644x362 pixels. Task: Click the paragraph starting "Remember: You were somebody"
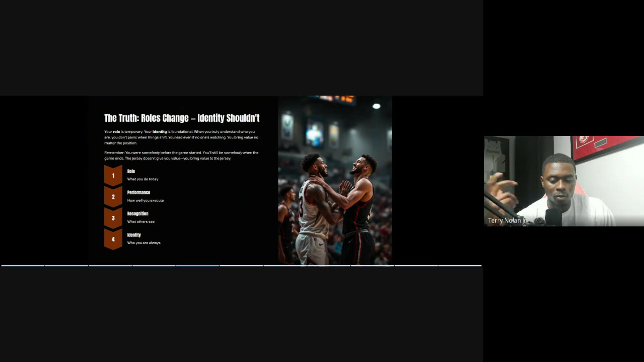coord(181,155)
